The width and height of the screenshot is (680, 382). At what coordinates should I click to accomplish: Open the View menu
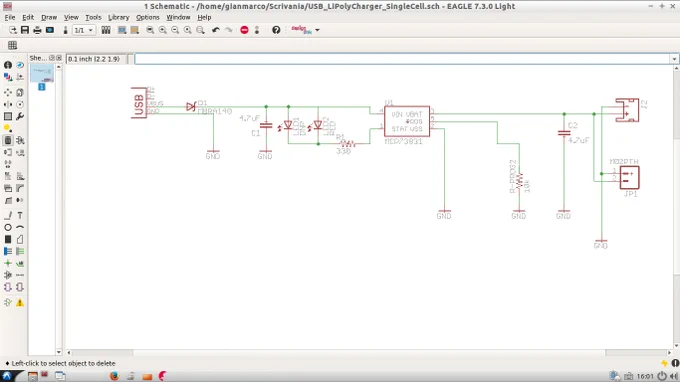tap(71, 17)
